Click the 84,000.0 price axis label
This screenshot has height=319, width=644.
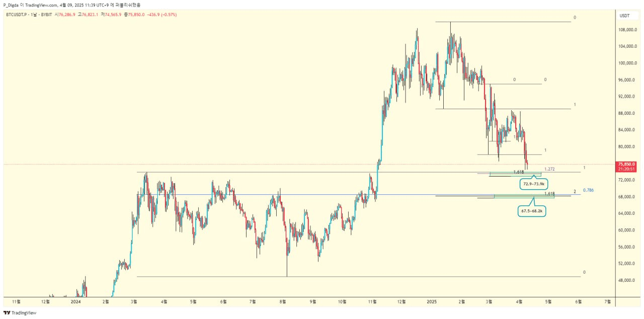[627, 130]
